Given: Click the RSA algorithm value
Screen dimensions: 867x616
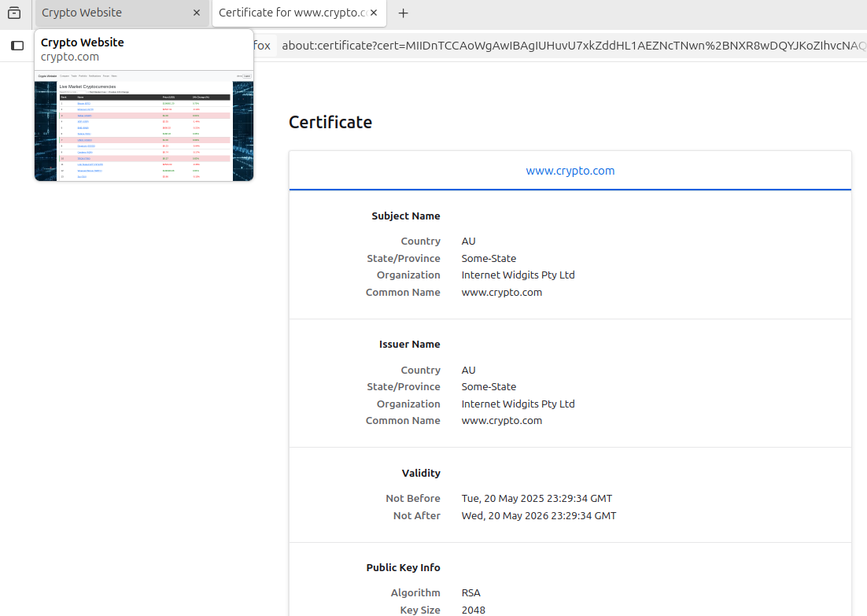Looking at the screenshot, I should pos(470,593).
